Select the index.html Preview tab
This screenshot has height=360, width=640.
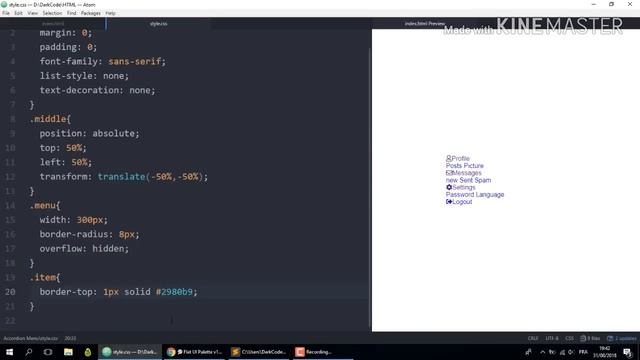pyautogui.click(x=424, y=24)
